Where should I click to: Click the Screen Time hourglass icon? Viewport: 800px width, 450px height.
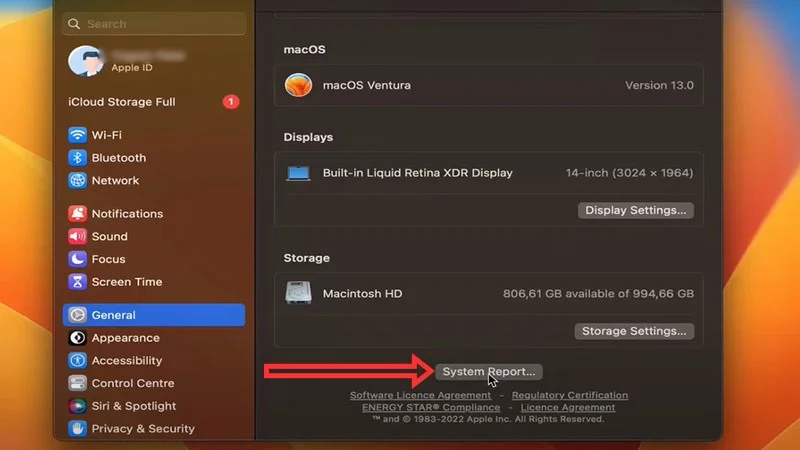[x=77, y=282]
